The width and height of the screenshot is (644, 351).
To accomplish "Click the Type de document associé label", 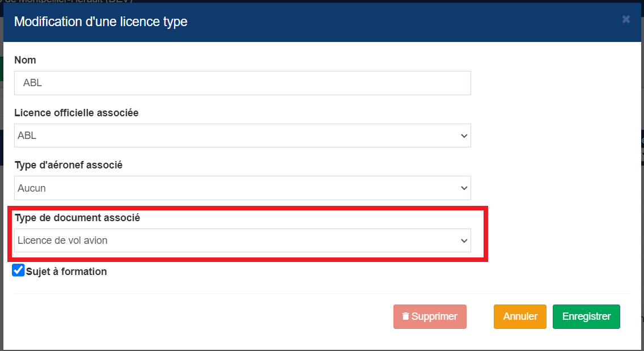I will tap(77, 218).
